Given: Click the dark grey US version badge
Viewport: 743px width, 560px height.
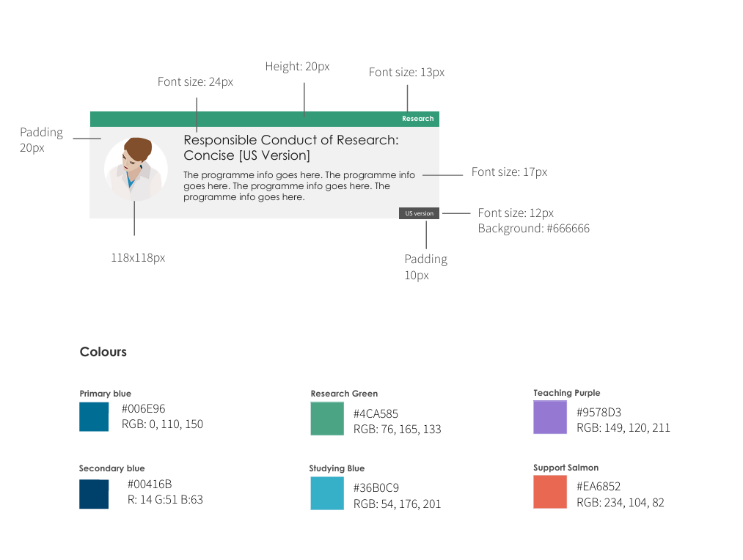Looking at the screenshot, I should tap(419, 213).
